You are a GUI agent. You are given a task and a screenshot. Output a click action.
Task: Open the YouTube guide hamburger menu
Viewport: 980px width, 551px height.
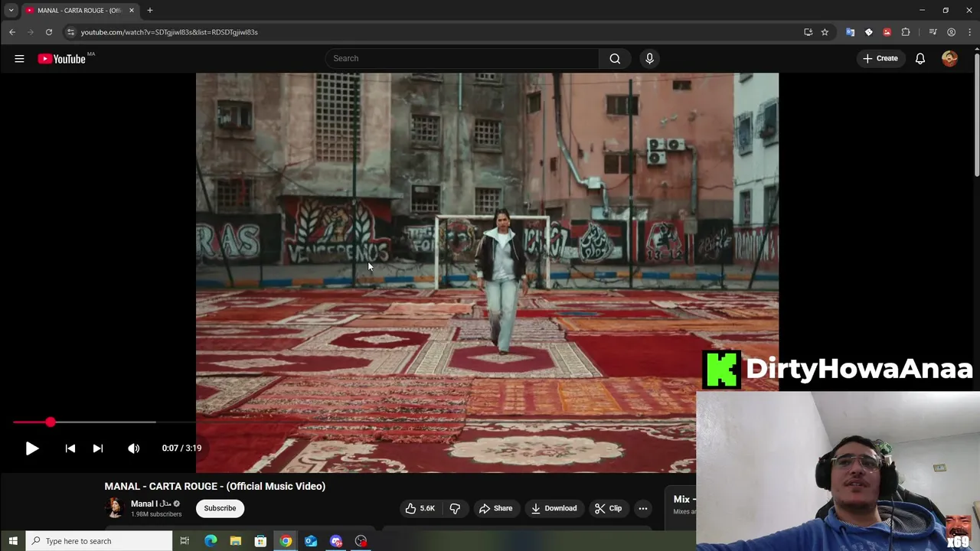pyautogui.click(x=19, y=58)
